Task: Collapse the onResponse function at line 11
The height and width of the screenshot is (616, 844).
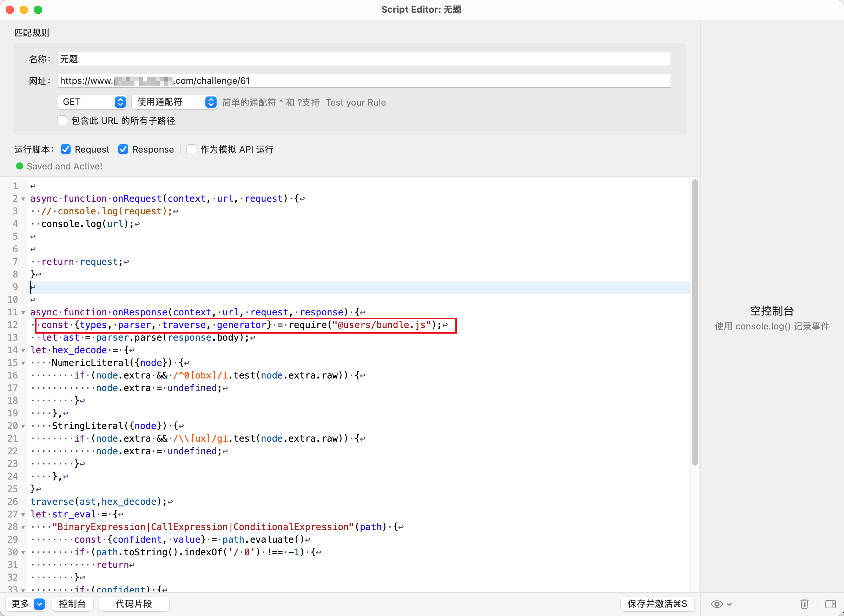Action: point(23,313)
